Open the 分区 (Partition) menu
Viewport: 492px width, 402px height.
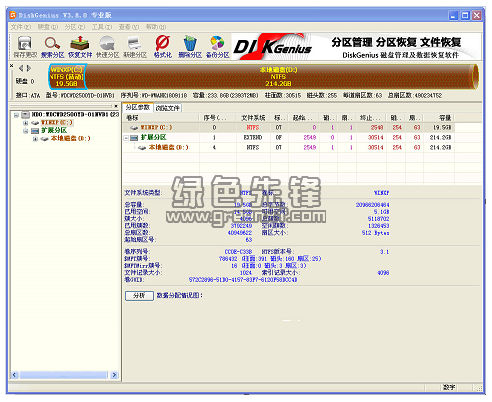[x=75, y=27]
